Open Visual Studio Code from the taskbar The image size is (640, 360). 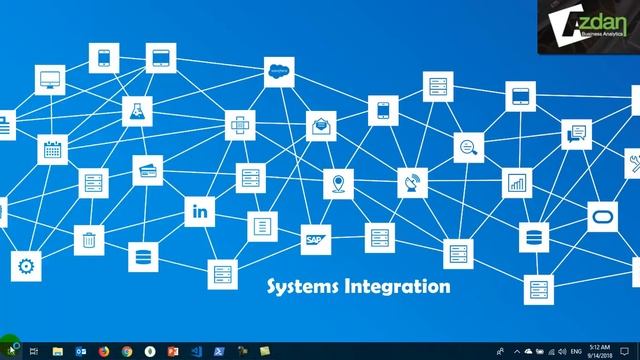point(196,351)
